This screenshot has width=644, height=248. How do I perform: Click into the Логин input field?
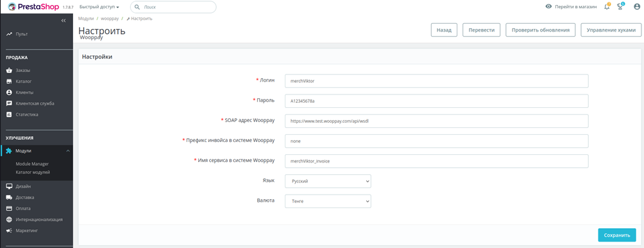point(436,81)
